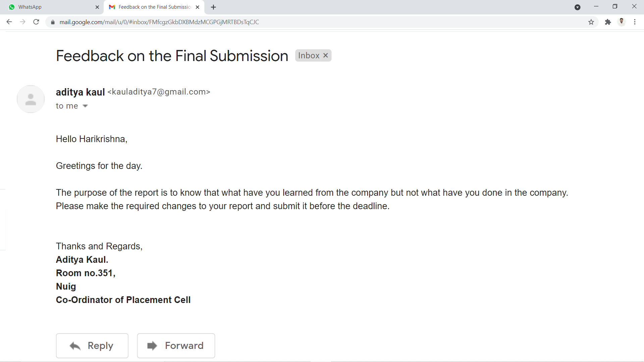Open a new browser tab
The width and height of the screenshot is (644, 362).
point(213,7)
